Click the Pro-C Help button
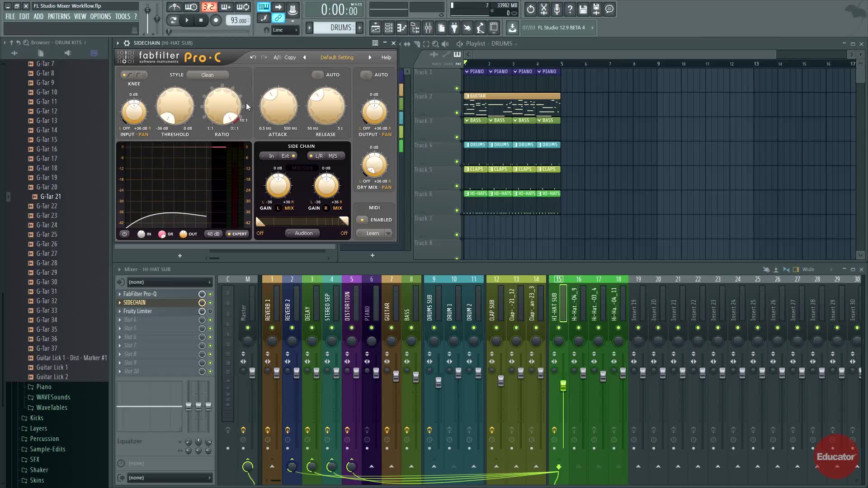The height and width of the screenshot is (488, 868). click(386, 57)
